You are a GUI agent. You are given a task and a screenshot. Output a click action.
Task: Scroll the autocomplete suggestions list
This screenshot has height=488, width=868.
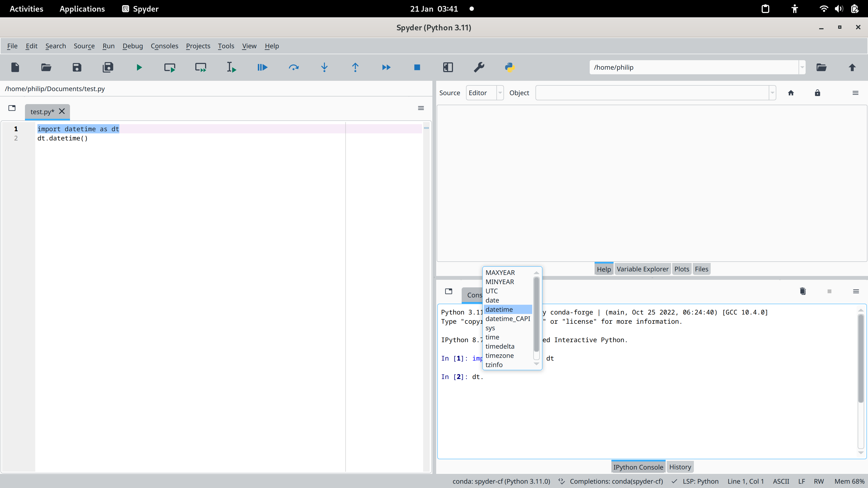536,317
